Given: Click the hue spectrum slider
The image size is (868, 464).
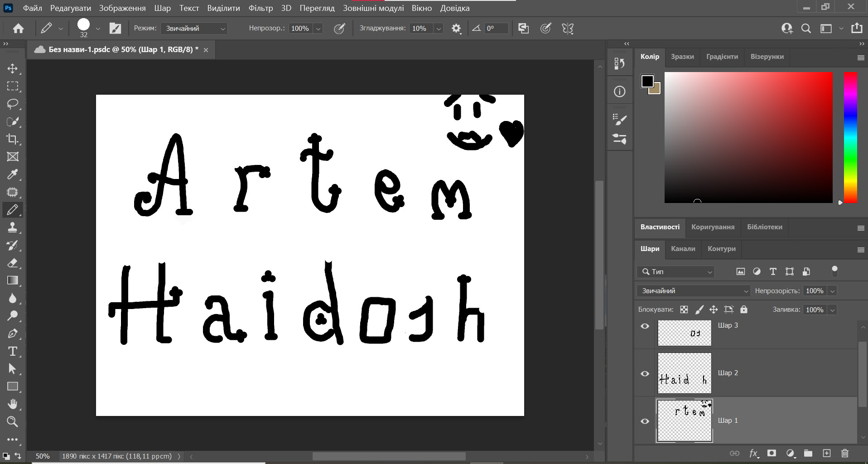Looking at the screenshot, I should coord(850,137).
